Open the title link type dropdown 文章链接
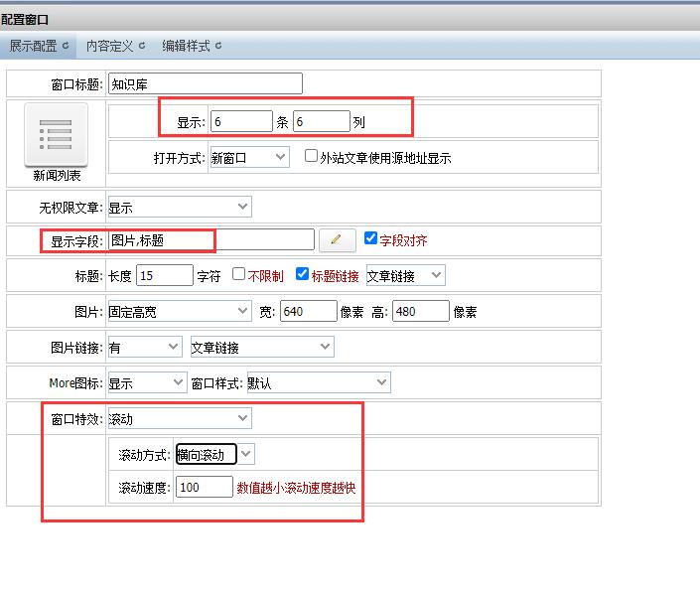Image resolution: width=700 pixels, height=592 pixels. (405, 275)
